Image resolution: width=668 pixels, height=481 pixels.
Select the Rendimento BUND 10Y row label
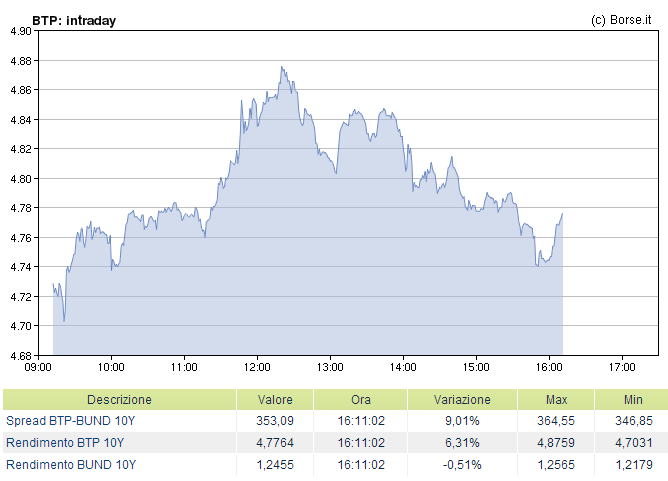click(x=69, y=465)
